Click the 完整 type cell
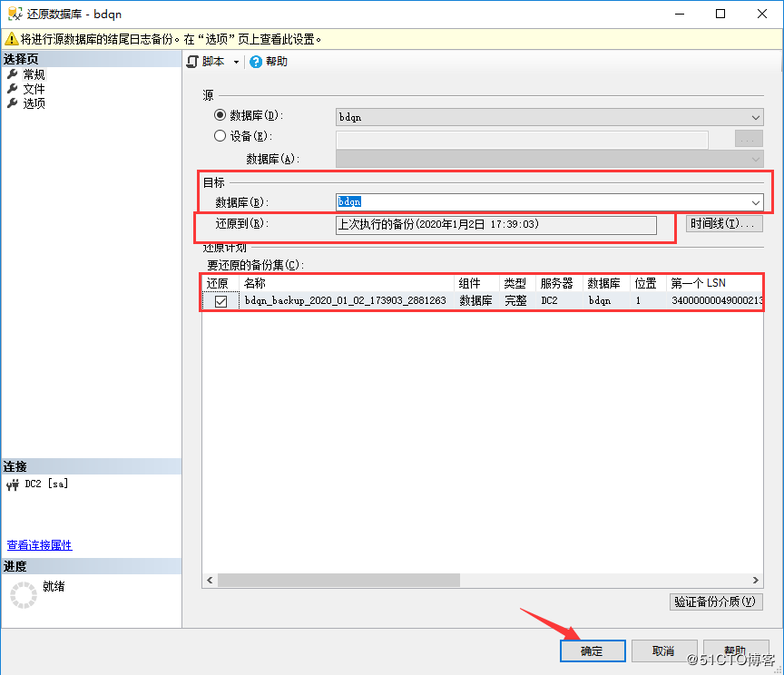 coord(515,300)
